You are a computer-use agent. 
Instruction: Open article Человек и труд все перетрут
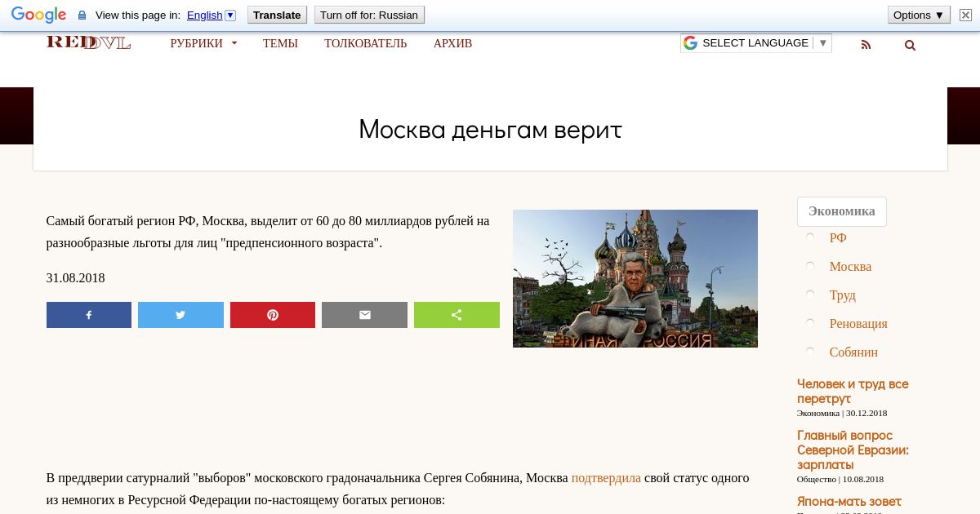click(x=853, y=392)
